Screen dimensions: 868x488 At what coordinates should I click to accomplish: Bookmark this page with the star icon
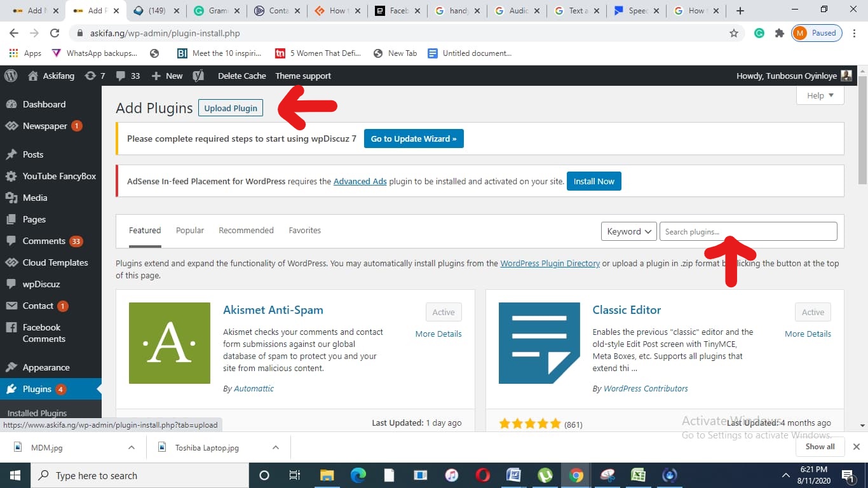(x=734, y=33)
